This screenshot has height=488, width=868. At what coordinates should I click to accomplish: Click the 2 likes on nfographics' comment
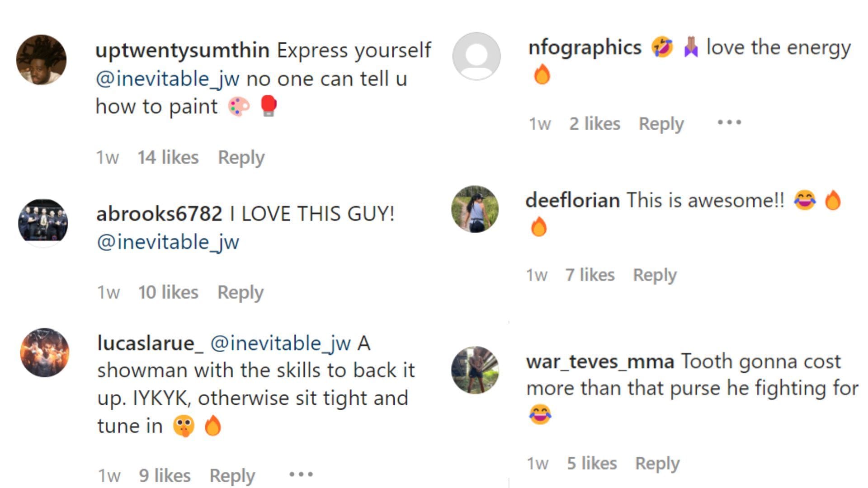[x=594, y=123]
